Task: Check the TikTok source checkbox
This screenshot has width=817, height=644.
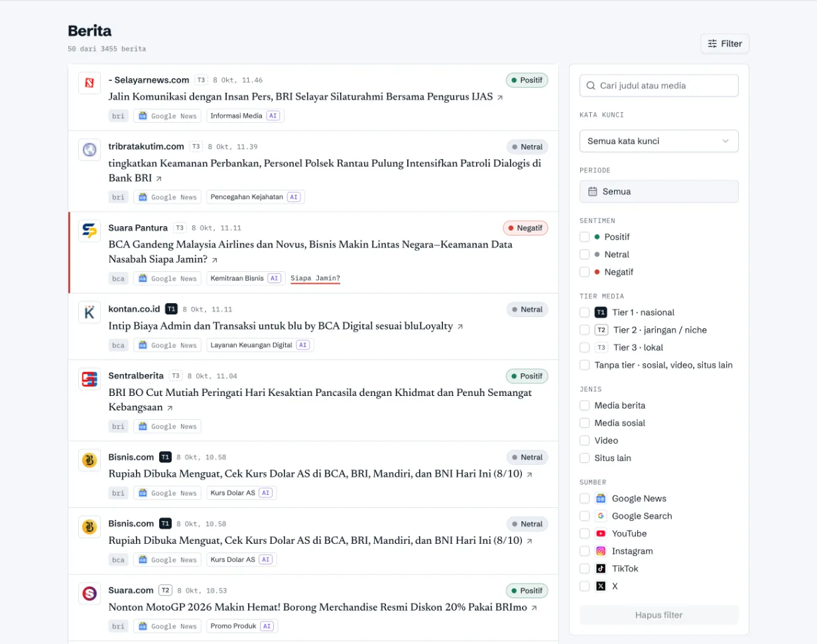Action: coord(584,568)
